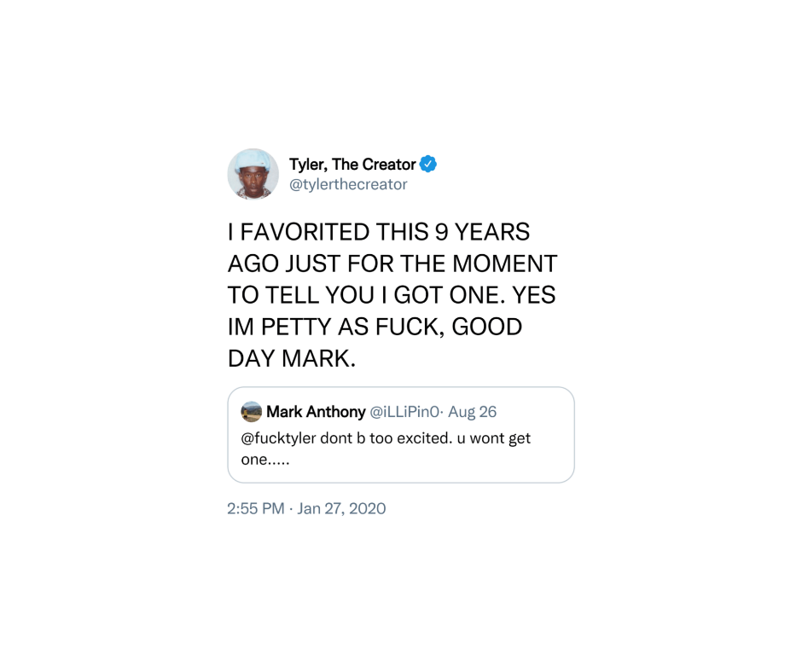Click the "u wont get" quoted text

494,438
